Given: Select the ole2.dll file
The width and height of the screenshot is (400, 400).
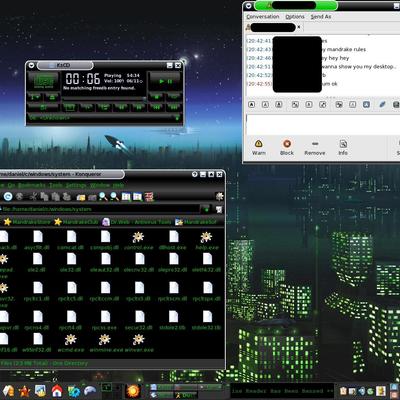Looking at the screenshot, I should [x=37, y=262].
